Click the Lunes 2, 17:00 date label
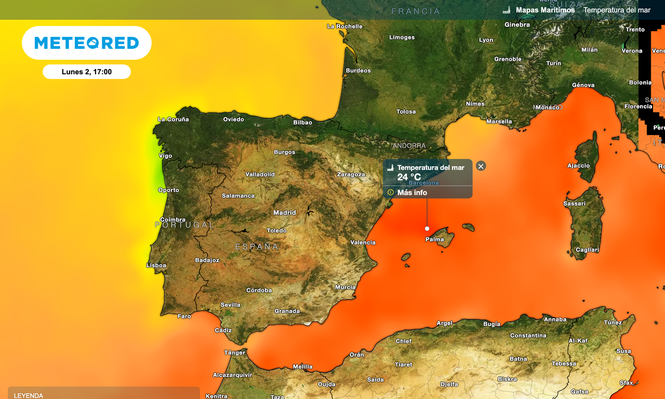665x399 pixels. pyautogui.click(x=87, y=72)
